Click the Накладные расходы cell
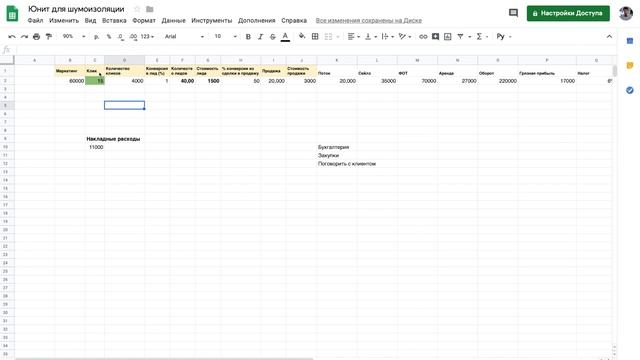This screenshot has height=360, width=640. (x=113, y=139)
